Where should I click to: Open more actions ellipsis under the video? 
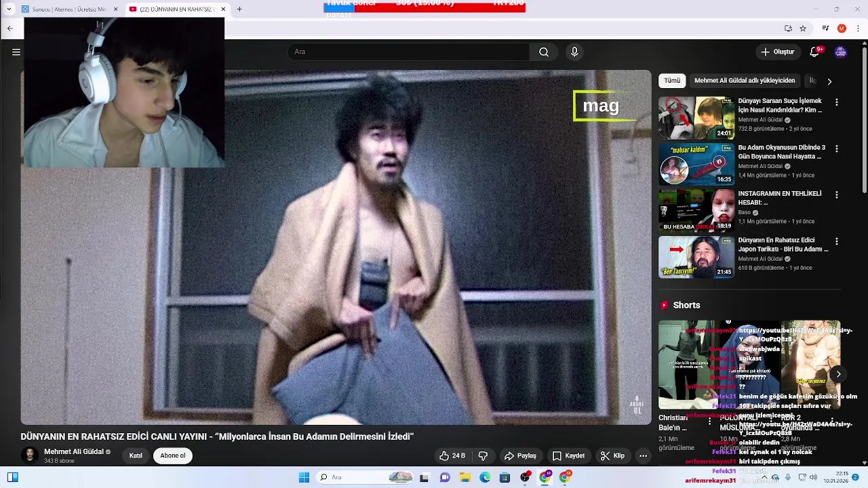pyautogui.click(x=643, y=456)
